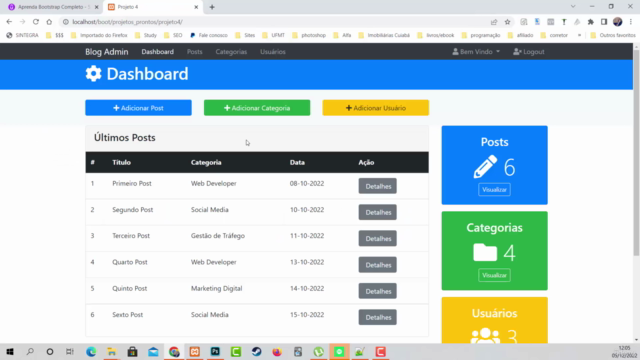The image size is (640, 360).
Task: Click the browser forward arrow
Action: 22,22
